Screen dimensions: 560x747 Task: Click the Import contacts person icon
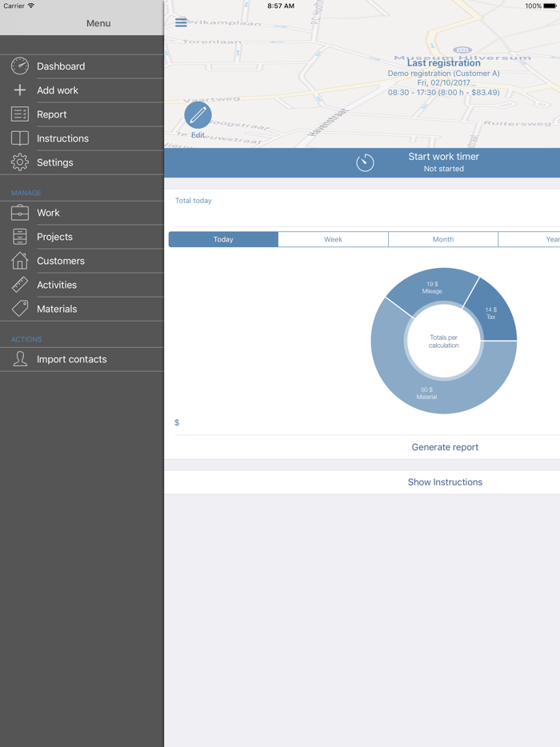pyautogui.click(x=19, y=359)
